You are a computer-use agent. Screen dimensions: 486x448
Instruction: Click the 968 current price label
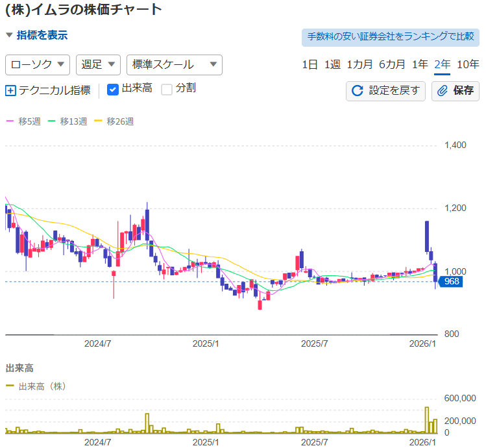click(x=451, y=282)
